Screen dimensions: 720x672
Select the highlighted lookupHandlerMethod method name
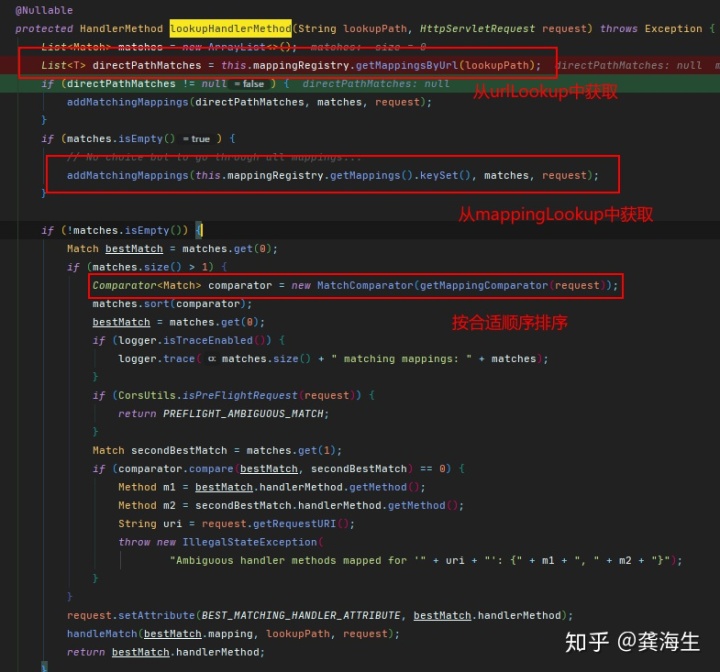(x=231, y=28)
